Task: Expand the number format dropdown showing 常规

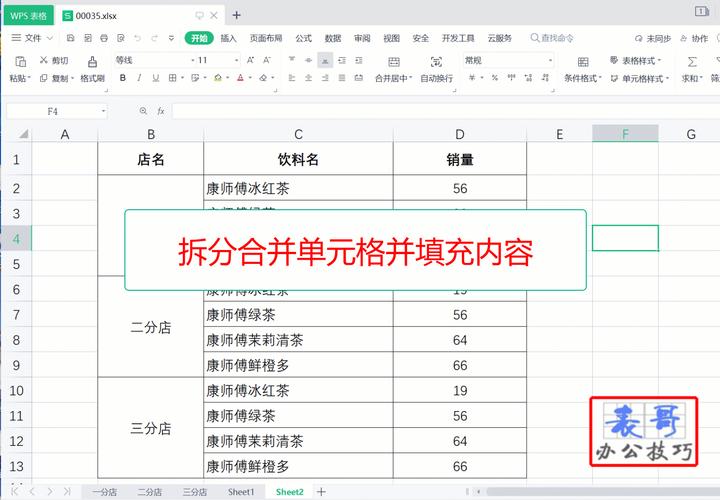Action: pos(550,60)
